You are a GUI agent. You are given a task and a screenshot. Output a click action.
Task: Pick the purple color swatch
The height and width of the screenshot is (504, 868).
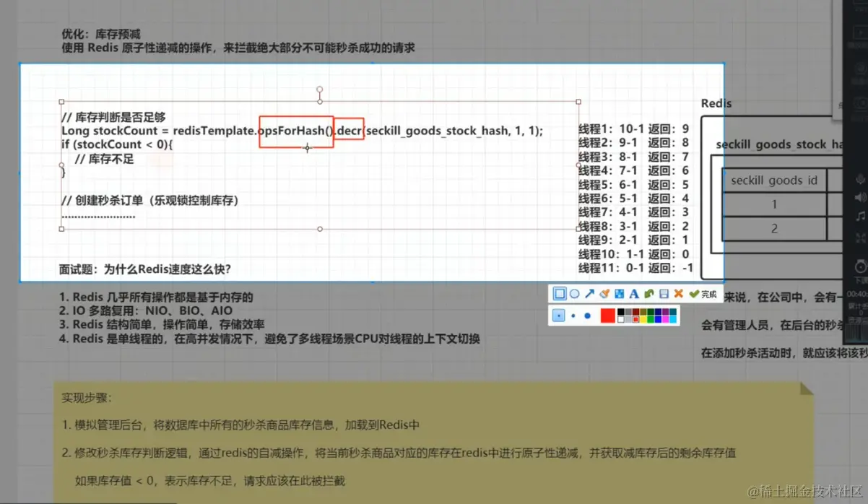click(666, 312)
